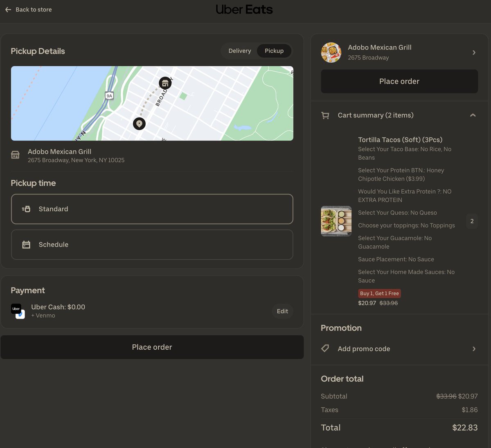This screenshot has height=448, width=491.
Task: Edit the payment method
Action: point(282,311)
